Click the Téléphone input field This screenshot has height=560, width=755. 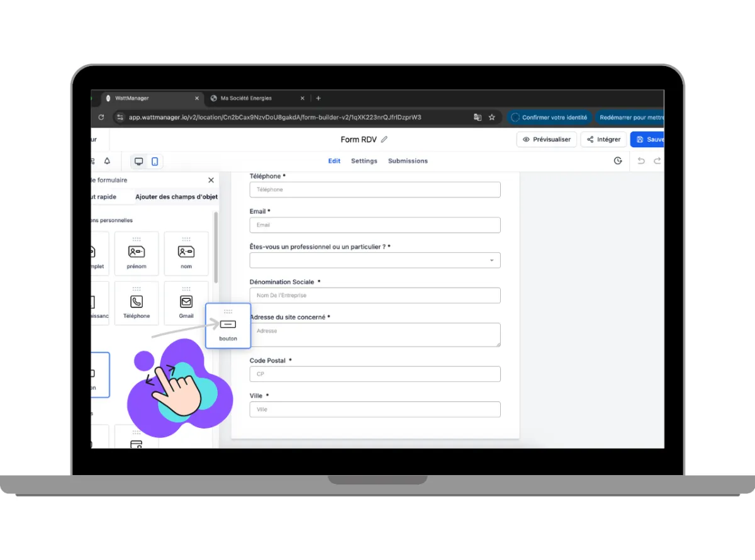[x=375, y=189]
